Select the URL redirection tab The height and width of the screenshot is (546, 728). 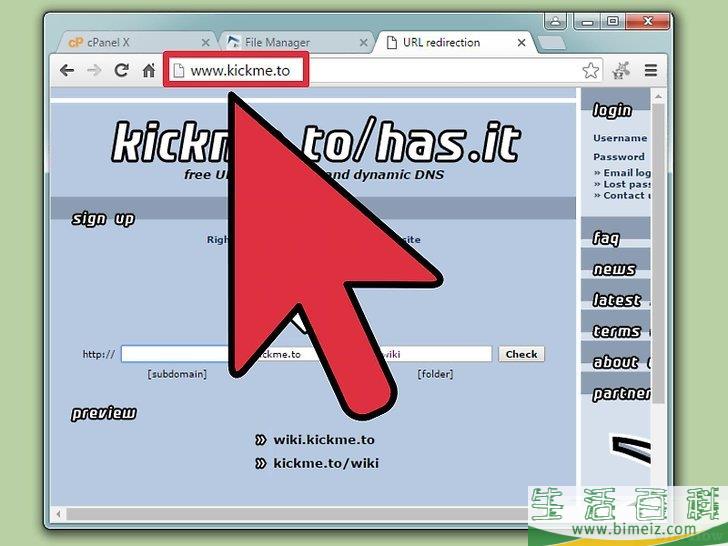pos(455,43)
